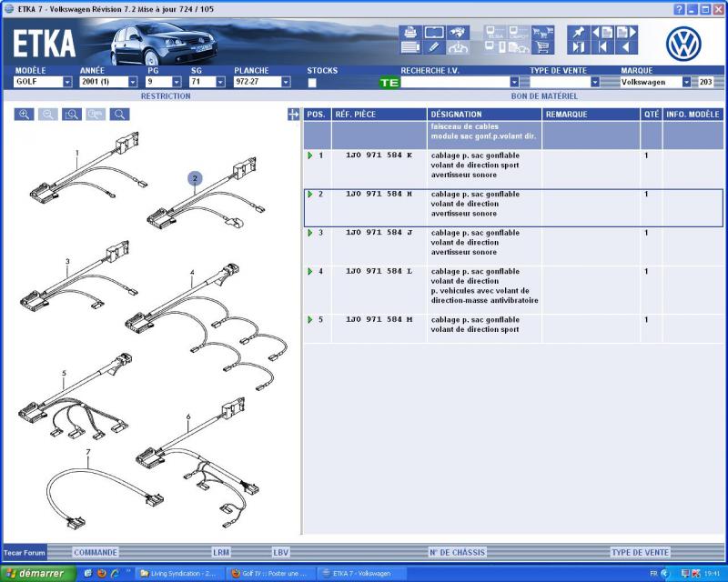Open the single shopping cart icon
Screen dimensions: 728x582
[x=542, y=47]
